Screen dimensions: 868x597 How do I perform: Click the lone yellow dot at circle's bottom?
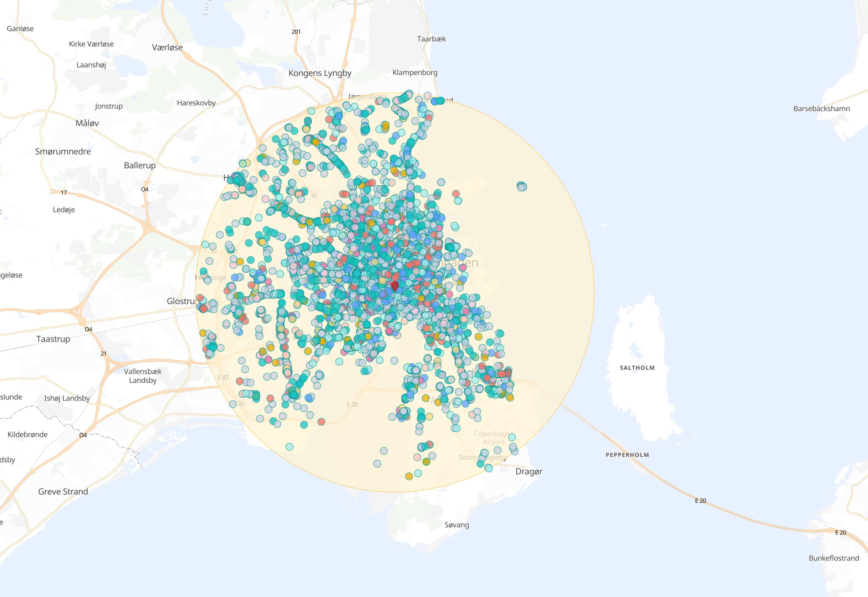(x=409, y=476)
